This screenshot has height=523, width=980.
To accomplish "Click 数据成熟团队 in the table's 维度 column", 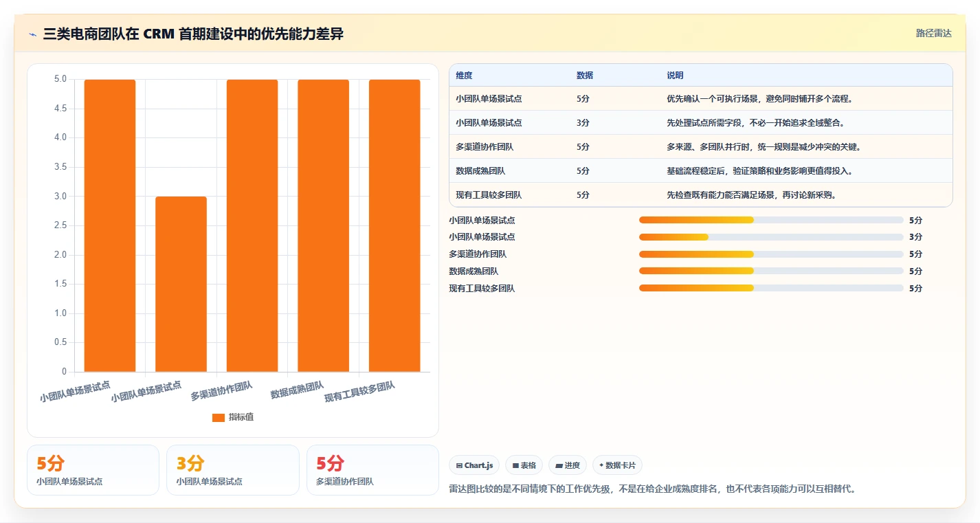I will pyautogui.click(x=480, y=171).
